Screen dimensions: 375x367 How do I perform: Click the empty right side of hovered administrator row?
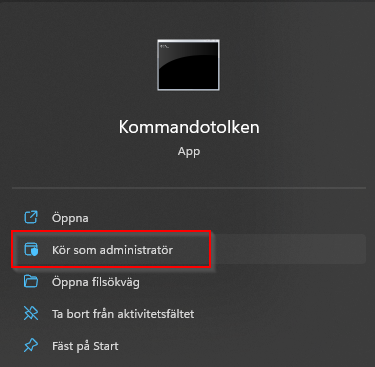288,249
